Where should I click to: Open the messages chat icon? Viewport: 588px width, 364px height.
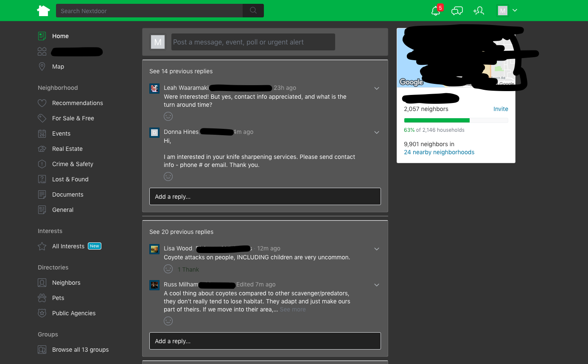coord(457,11)
